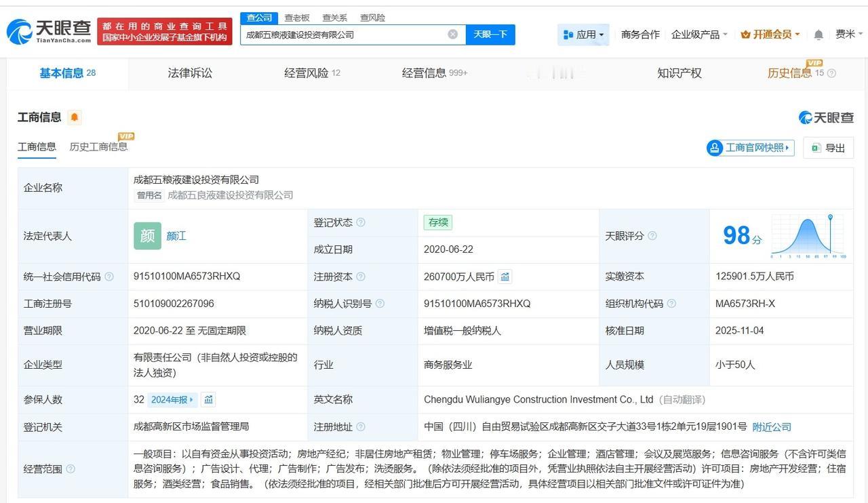
Task: Click the 附近公司 link
Action: point(772,427)
